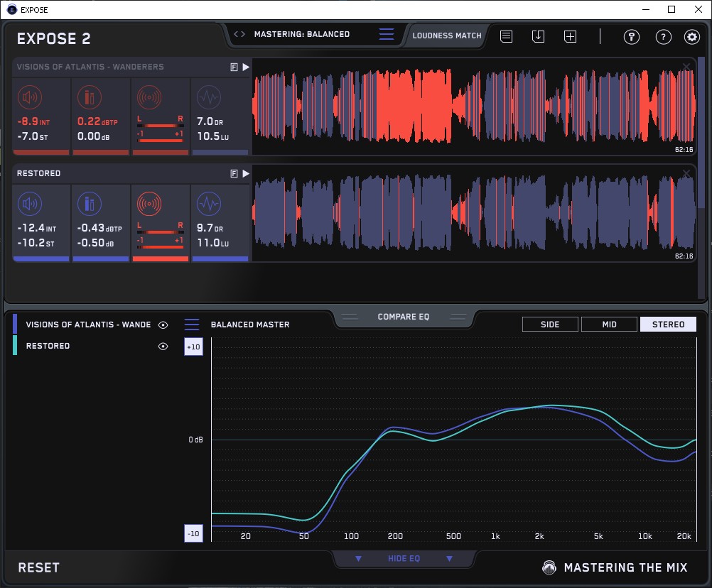Viewport: 712px width, 588px height.
Task: Open file info icon for Visions of Atlantis track
Action: pos(234,67)
